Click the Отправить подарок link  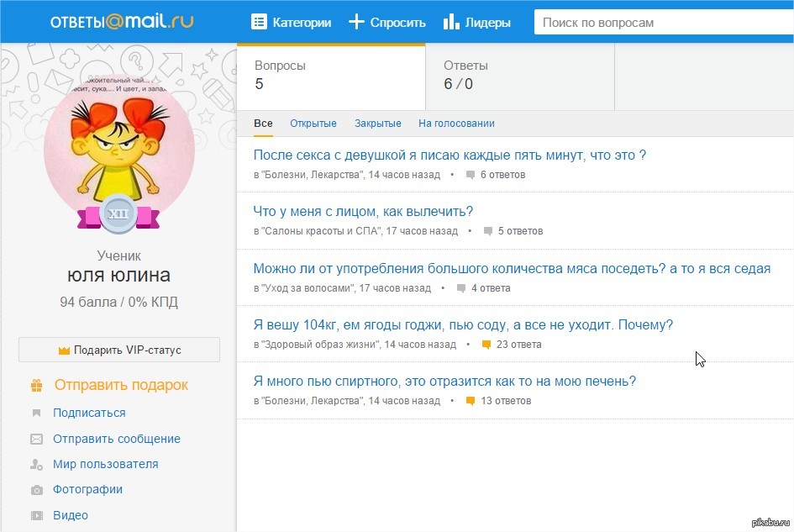click(121, 385)
